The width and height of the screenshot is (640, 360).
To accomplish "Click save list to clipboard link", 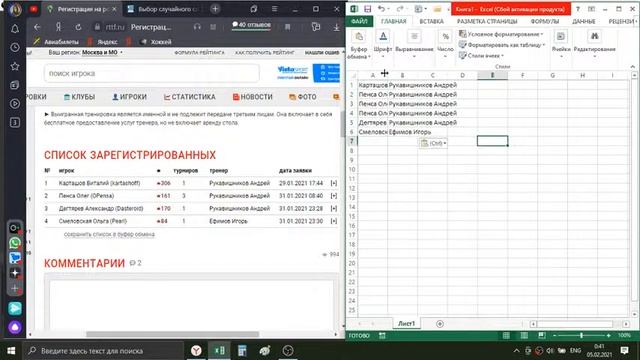I will (109, 234).
